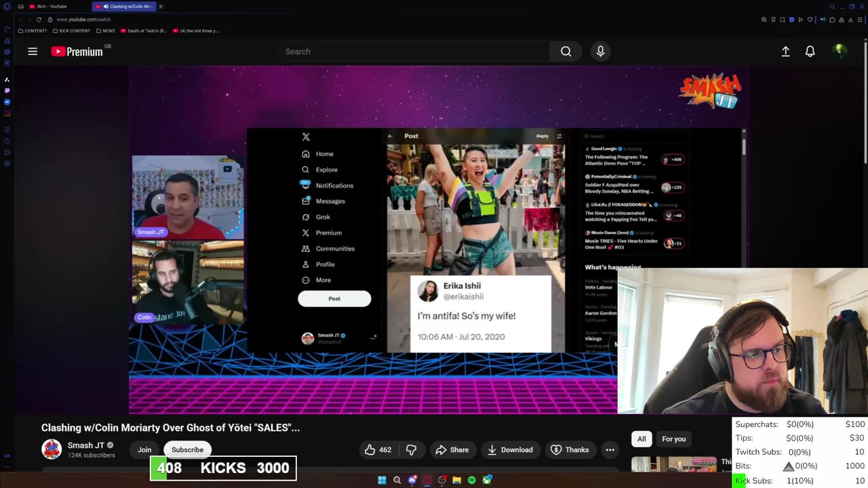868x488 pixels.
Task: Open the first recommended video thumbnail
Action: pyautogui.click(x=673, y=465)
